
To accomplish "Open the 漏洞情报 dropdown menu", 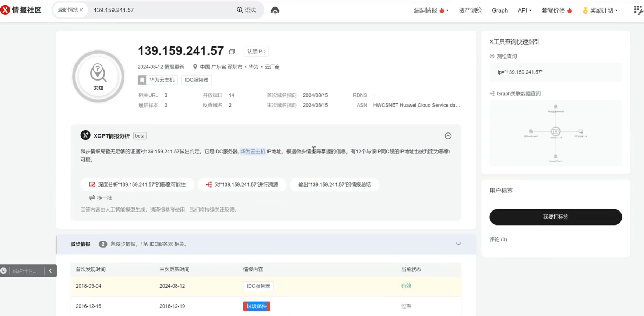I will (x=431, y=10).
